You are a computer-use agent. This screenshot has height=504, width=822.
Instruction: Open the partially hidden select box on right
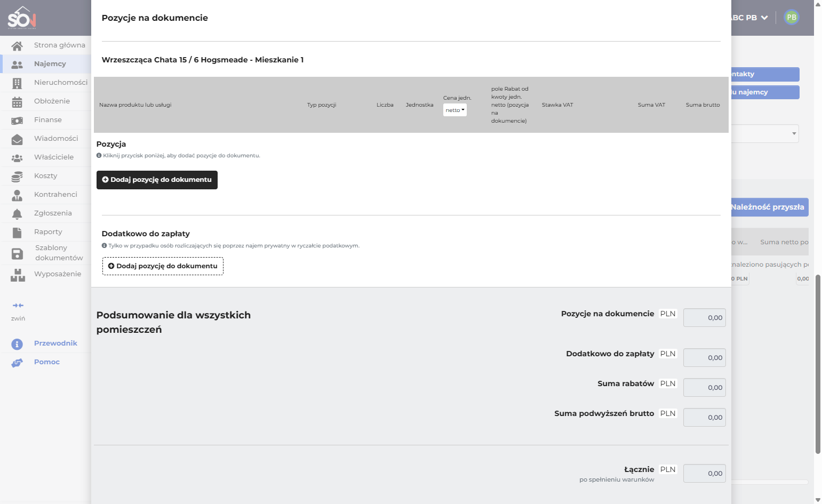pos(765,133)
